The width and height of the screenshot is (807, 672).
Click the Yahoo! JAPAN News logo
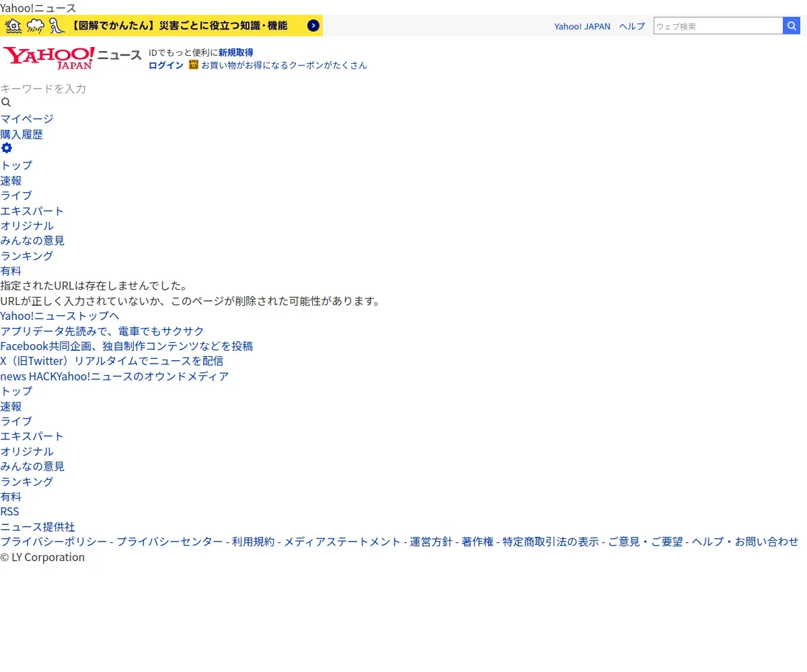point(72,58)
